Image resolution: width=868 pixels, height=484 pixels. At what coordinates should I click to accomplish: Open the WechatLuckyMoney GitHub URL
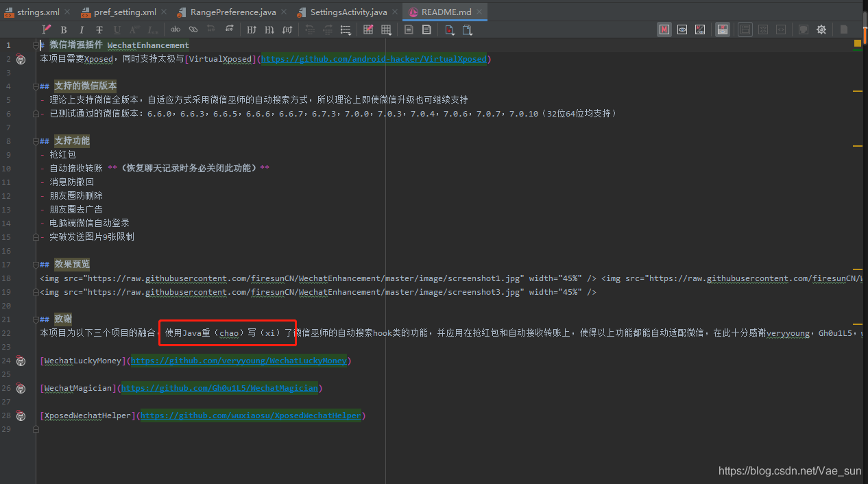tap(239, 361)
